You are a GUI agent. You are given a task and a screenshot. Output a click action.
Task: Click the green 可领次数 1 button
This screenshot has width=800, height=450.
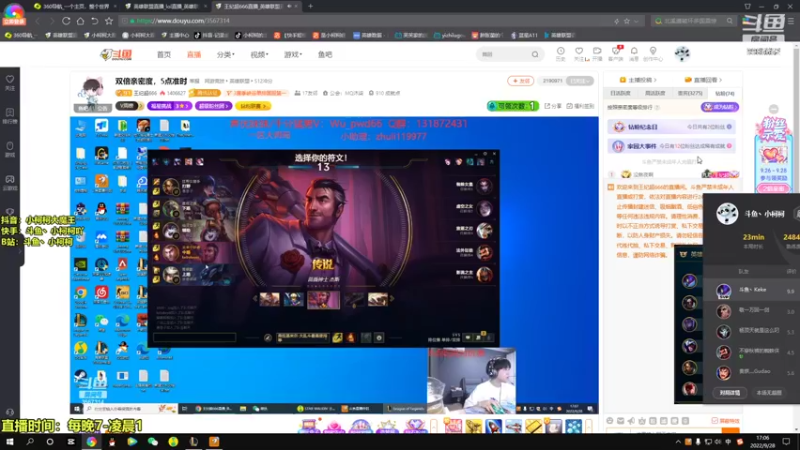[x=512, y=106]
